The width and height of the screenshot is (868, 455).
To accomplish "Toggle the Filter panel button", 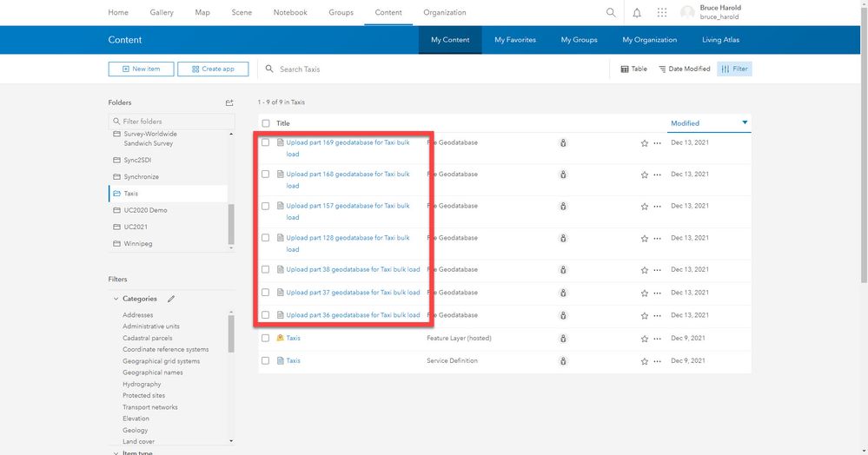I will click(734, 69).
